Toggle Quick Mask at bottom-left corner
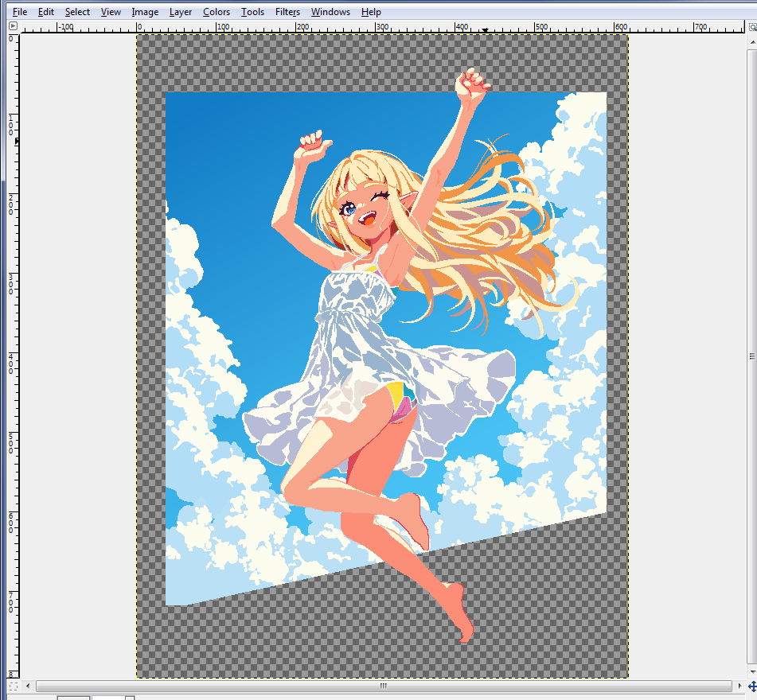The height and width of the screenshot is (700, 757). coord(13,686)
